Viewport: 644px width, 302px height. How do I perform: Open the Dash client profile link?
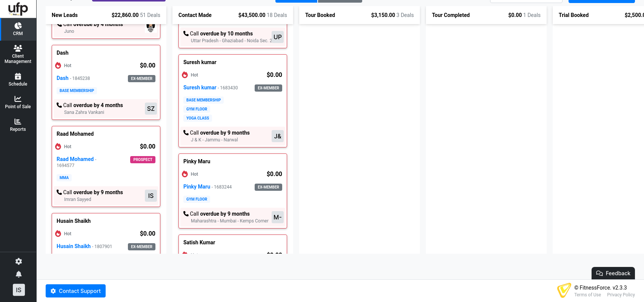click(63, 78)
